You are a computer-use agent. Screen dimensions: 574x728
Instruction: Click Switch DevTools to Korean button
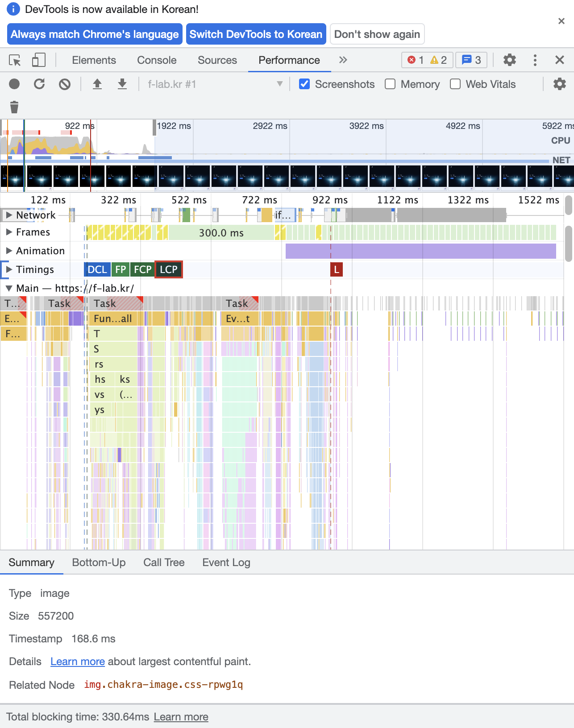click(x=256, y=34)
